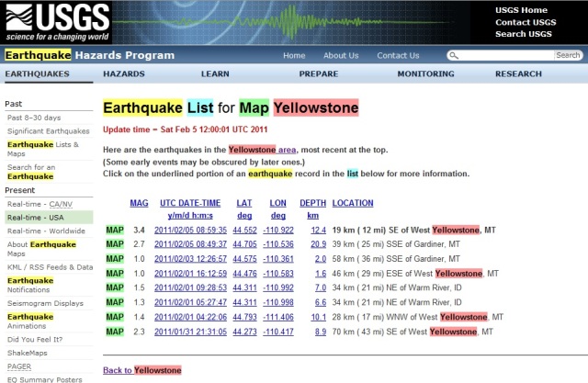The height and width of the screenshot is (383, 588).
Task: Click the LOCATION column header
Action: 353,203
